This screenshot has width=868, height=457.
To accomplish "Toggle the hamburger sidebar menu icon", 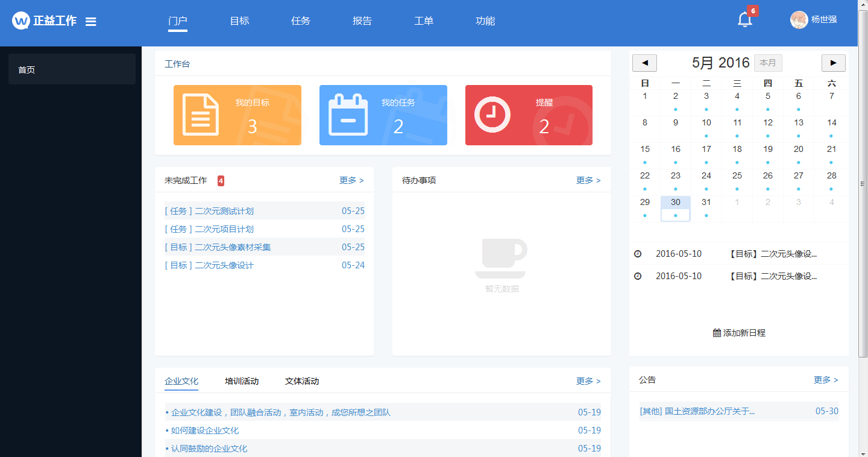I will pyautogui.click(x=91, y=22).
